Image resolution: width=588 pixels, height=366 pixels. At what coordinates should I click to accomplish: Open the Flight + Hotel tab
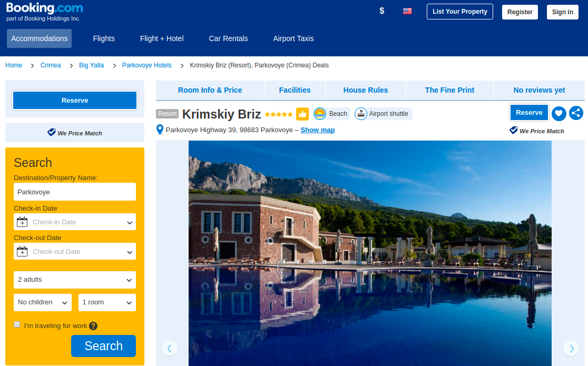(x=162, y=38)
